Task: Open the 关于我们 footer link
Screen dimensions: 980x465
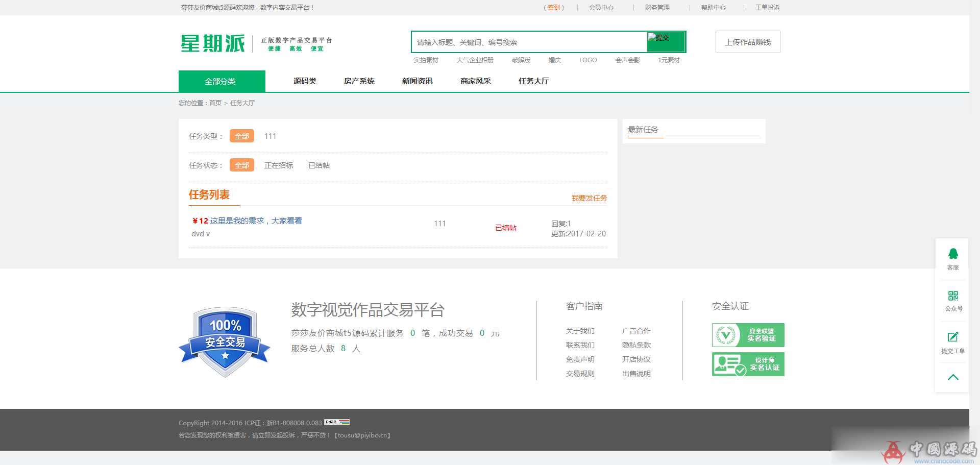Action: [x=580, y=331]
